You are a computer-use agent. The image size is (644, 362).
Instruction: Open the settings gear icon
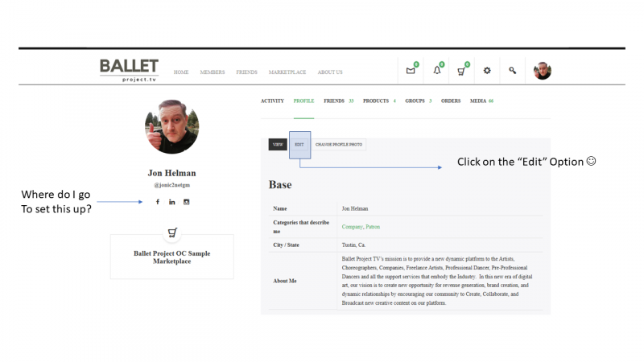[487, 71]
